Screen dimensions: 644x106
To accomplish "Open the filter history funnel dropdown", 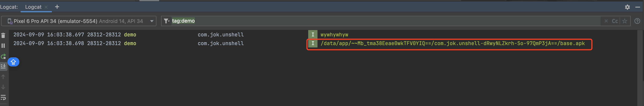I will pos(167,21).
